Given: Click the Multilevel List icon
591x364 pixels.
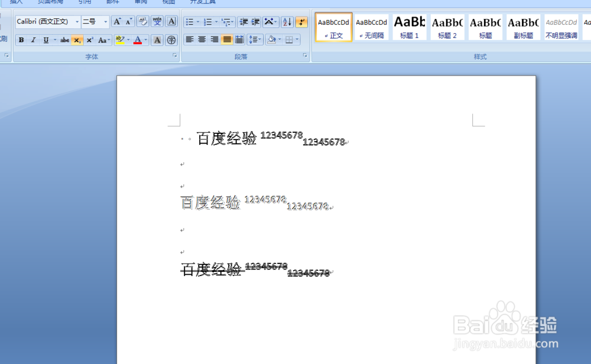Looking at the screenshot, I should tap(226, 22).
